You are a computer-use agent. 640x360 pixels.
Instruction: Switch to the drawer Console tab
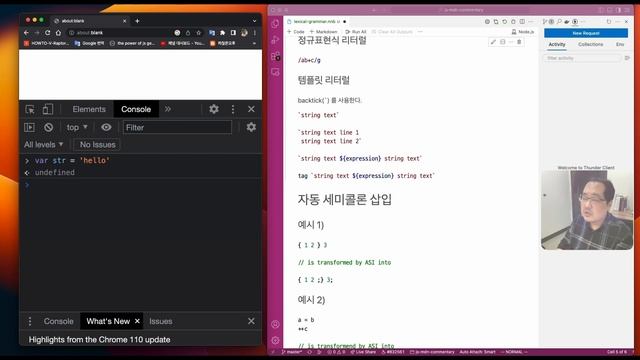[58, 321]
